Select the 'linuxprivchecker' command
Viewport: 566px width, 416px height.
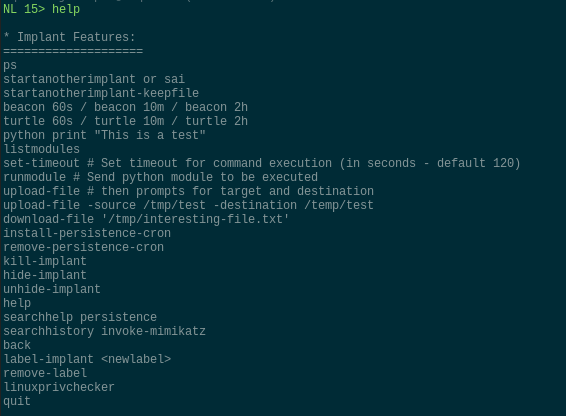point(59,387)
